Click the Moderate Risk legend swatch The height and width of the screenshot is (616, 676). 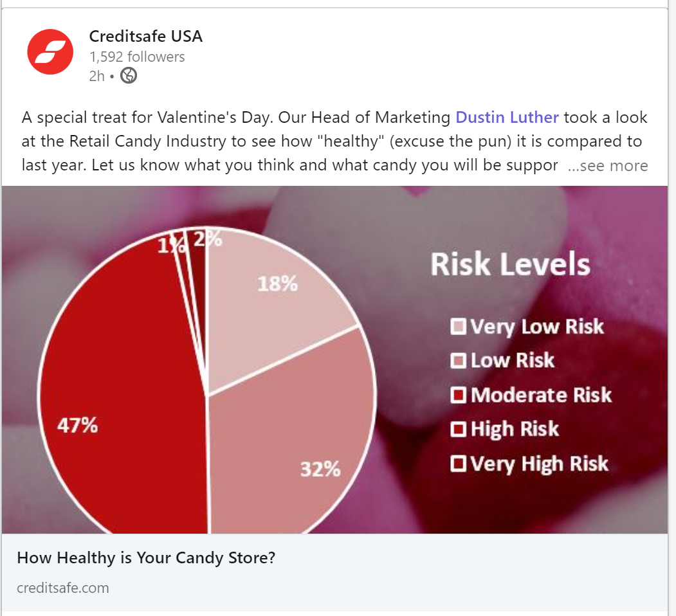(459, 395)
